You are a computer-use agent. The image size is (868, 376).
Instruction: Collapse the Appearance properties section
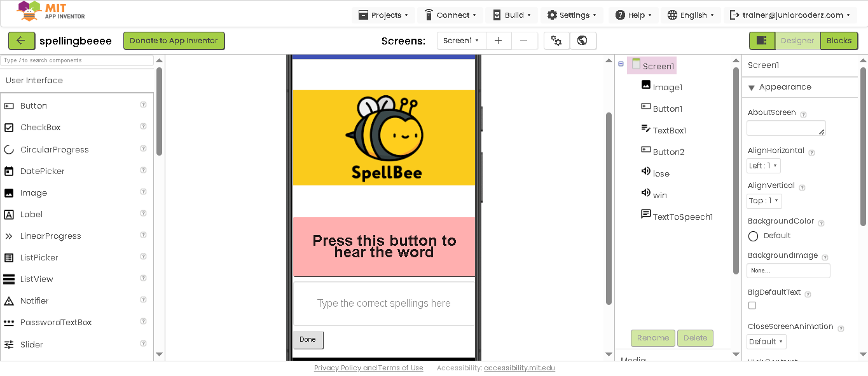coord(752,88)
